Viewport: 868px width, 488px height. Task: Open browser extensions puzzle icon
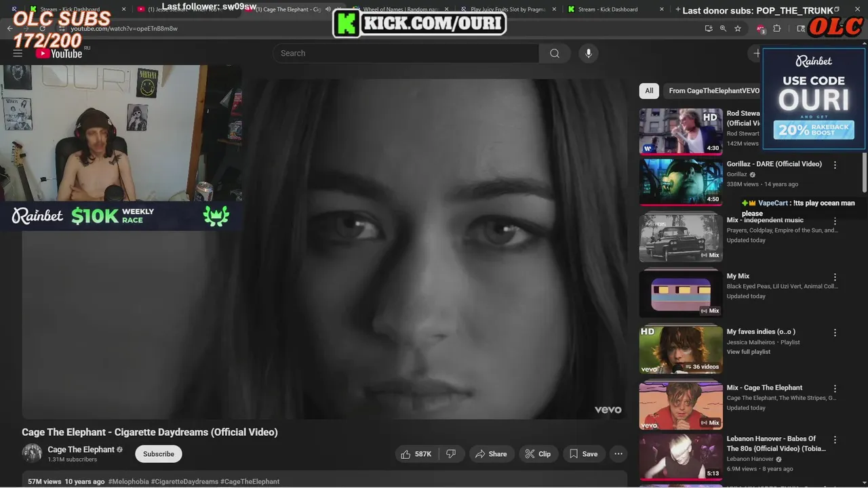777,28
